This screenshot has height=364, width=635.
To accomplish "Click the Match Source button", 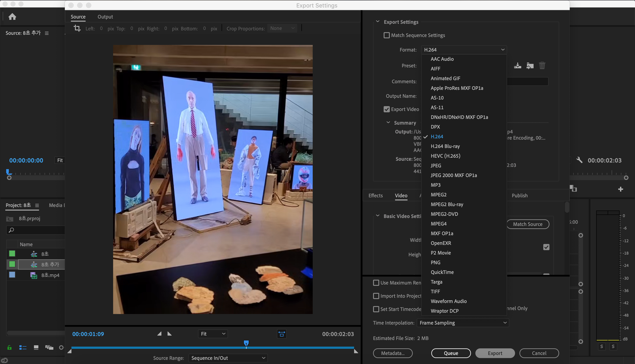I will [x=528, y=224].
